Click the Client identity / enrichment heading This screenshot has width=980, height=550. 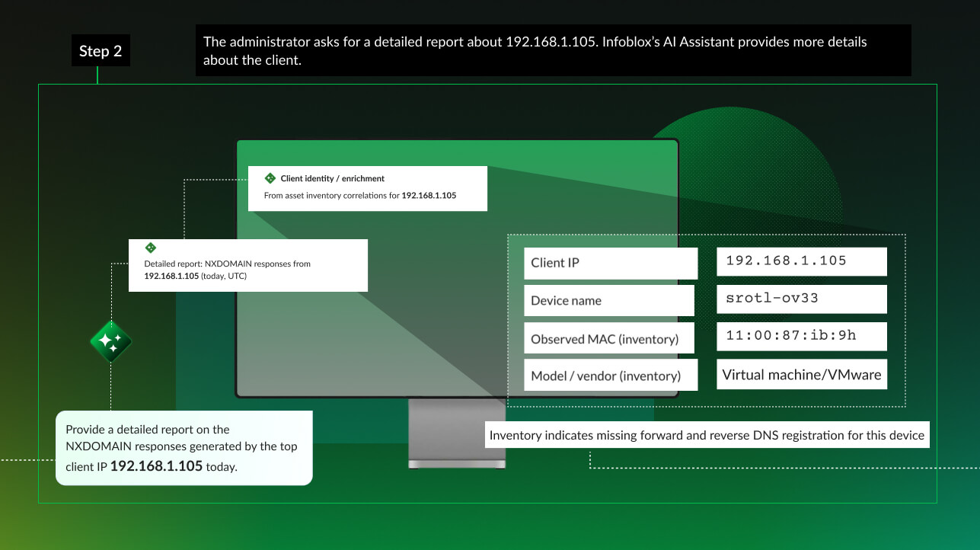(x=333, y=178)
